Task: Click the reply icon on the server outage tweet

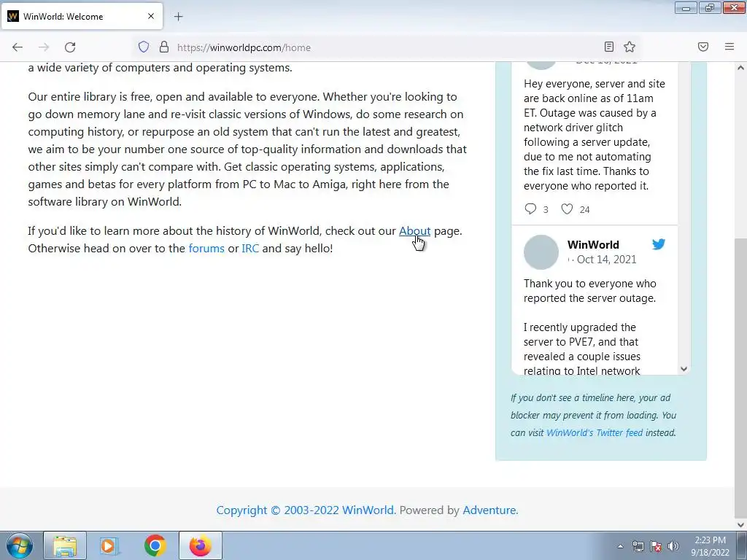Action: [530, 209]
